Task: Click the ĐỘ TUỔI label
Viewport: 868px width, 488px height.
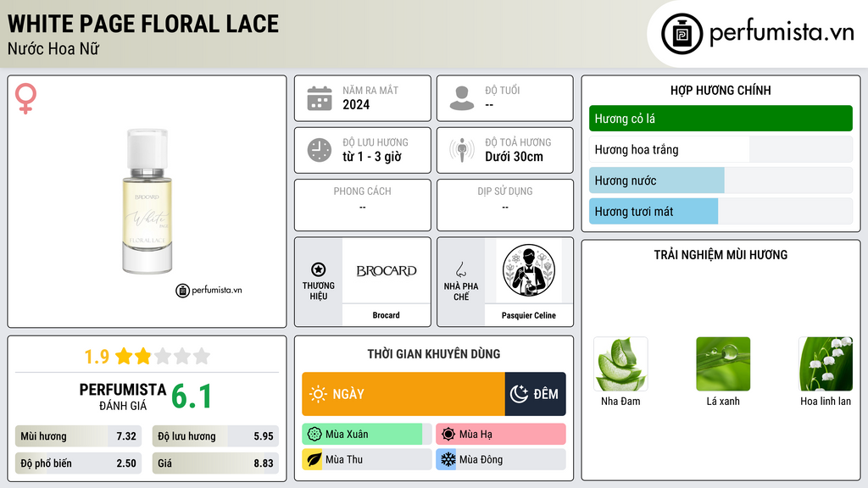Action: tap(503, 90)
